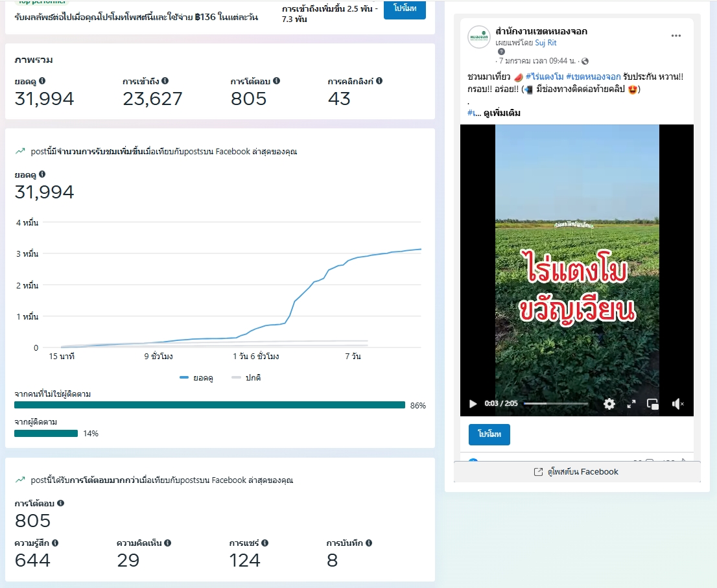
Task: Open info icon beside การโต้ตอบ in overview
Action: pos(277,81)
